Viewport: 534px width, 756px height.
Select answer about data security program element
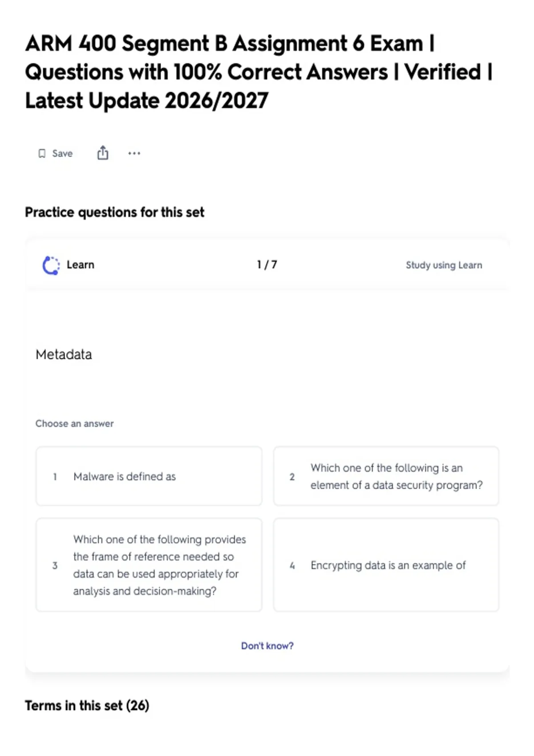tap(386, 476)
